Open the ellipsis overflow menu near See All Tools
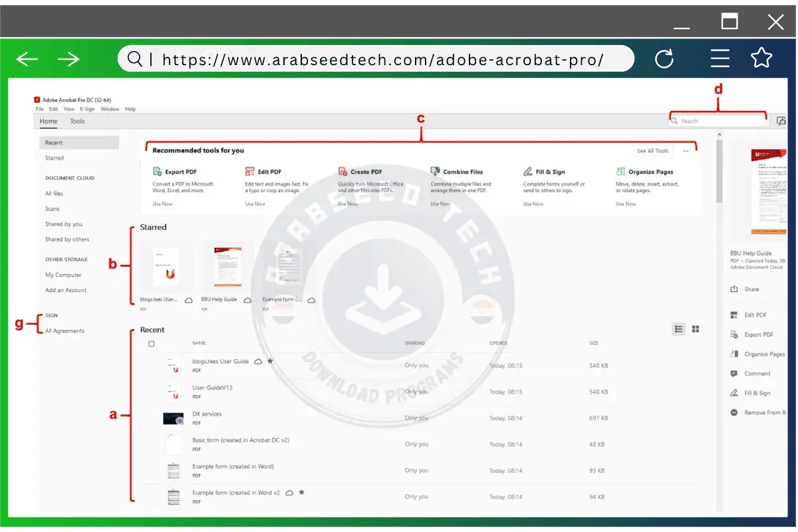This screenshot has width=798, height=532. pos(686,150)
